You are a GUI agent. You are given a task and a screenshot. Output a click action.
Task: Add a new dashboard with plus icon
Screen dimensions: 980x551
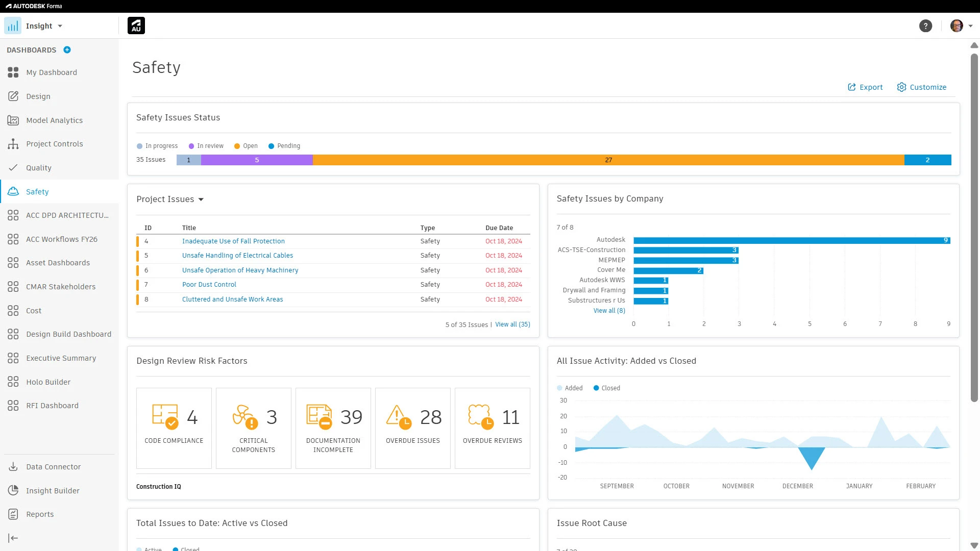tap(67, 50)
